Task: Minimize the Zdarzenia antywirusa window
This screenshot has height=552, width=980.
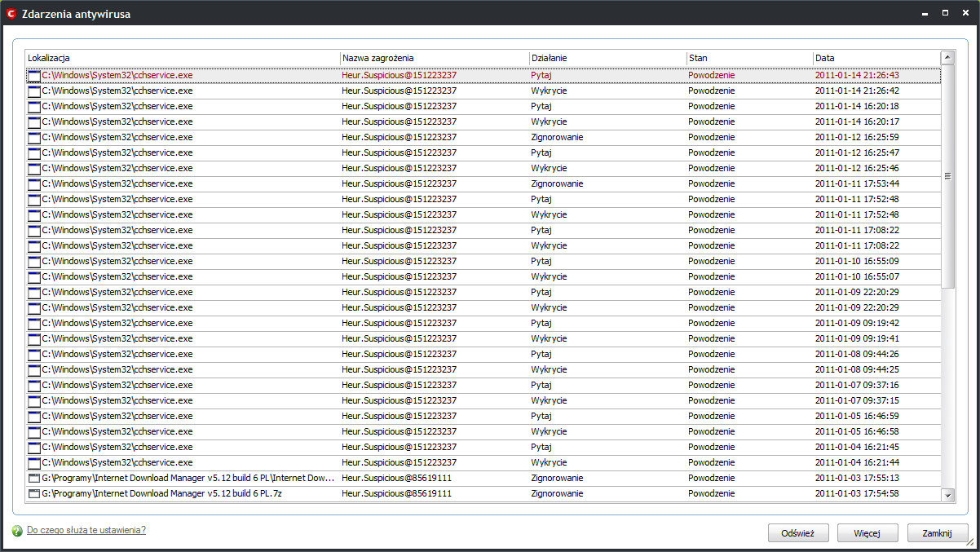Action: pyautogui.click(x=924, y=13)
